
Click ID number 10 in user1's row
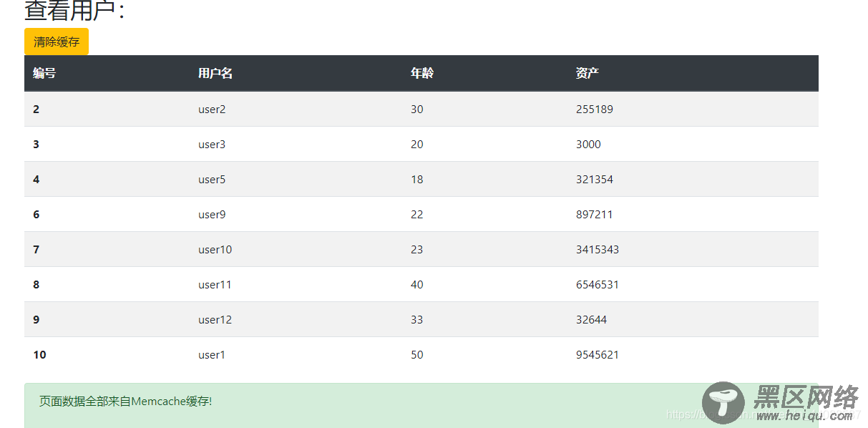(39, 355)
